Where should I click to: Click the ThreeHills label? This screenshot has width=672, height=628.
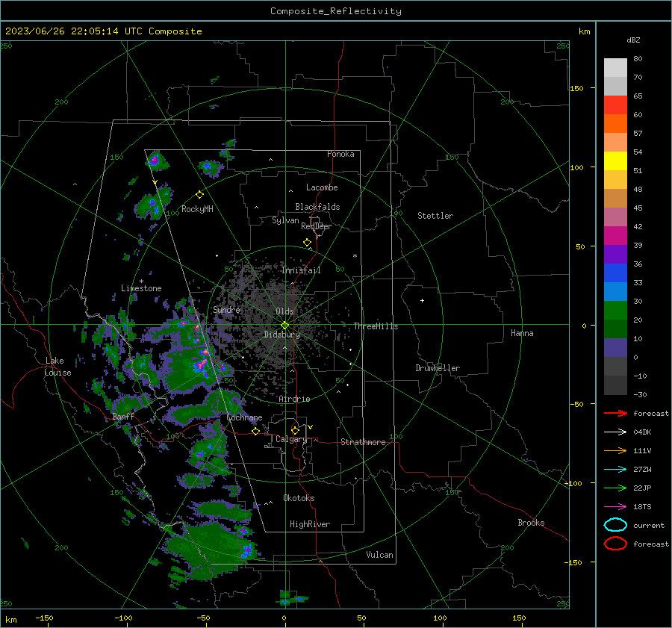pos(376,326)
